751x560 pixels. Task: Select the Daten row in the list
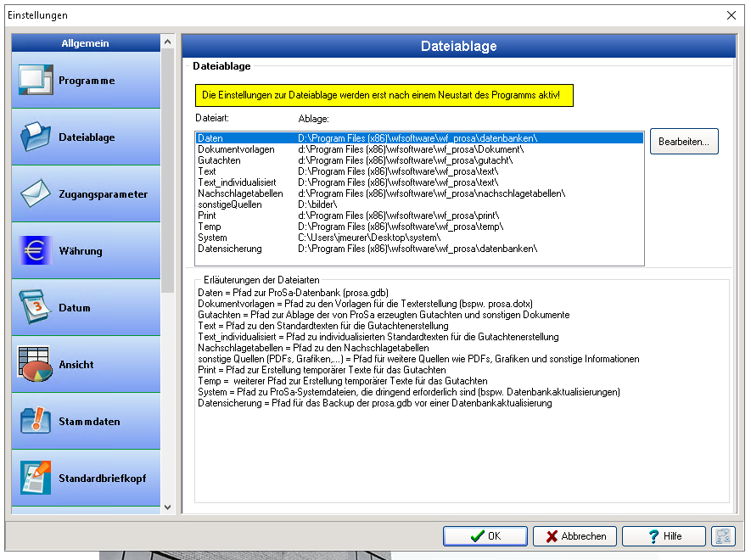(419, 138)
